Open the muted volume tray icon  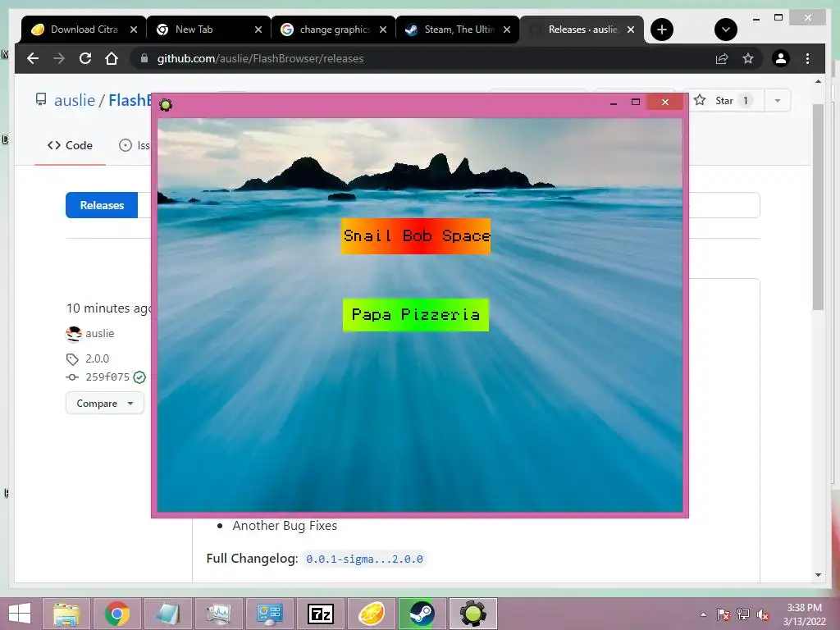pyautogui.click(x=763, y=614)
